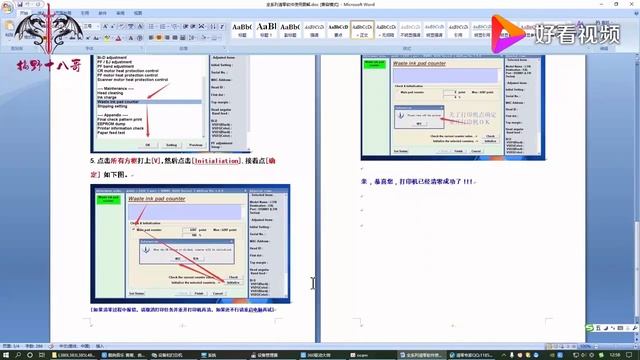
Task: Apply numbered list formatting
Action: [x=163, y=26]
